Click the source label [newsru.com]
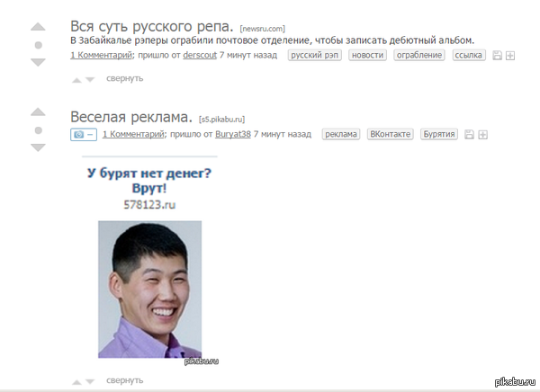540x392 pixels. [x=263, y=29]
